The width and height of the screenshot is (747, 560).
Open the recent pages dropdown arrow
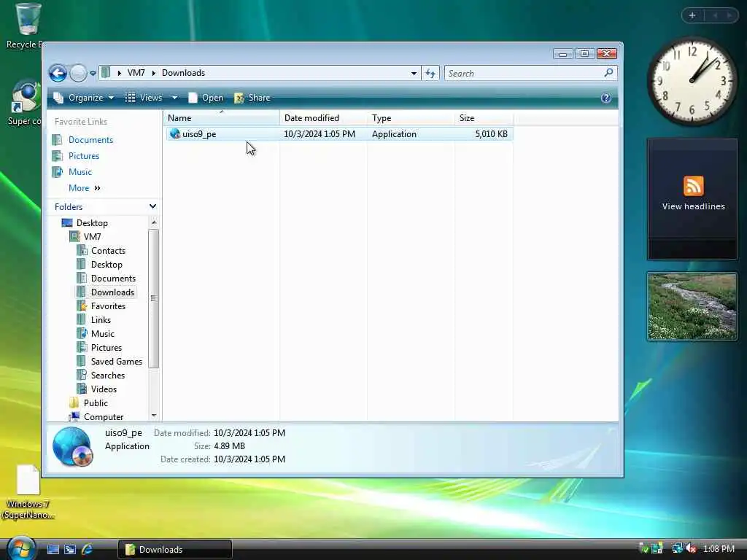pos(93,74)
